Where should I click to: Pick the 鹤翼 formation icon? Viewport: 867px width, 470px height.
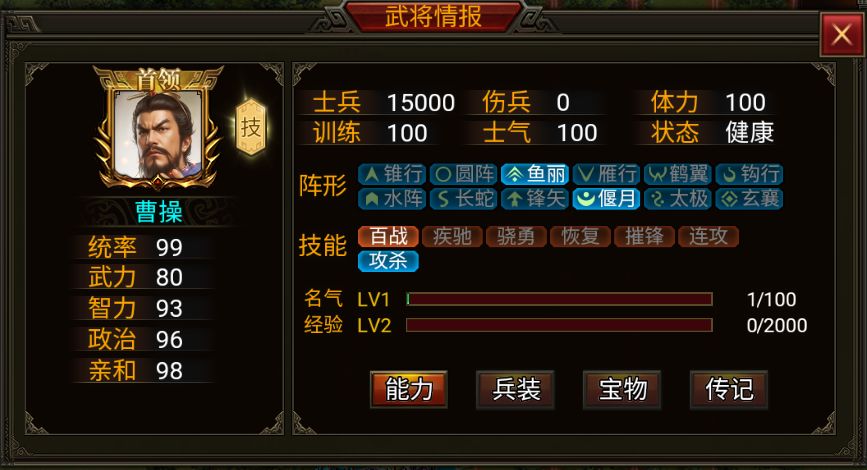coord(678,174)
